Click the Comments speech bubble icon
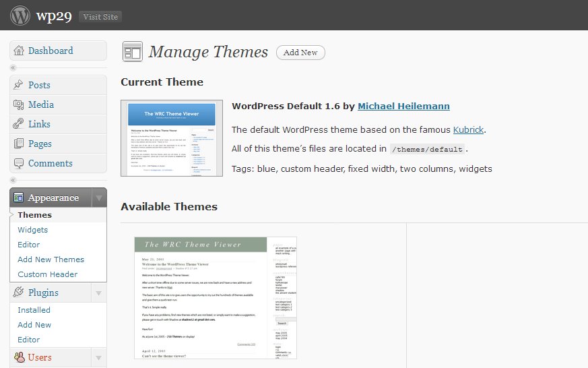The image size is (588, 368). pyautogui.click(x=18, y=164)
